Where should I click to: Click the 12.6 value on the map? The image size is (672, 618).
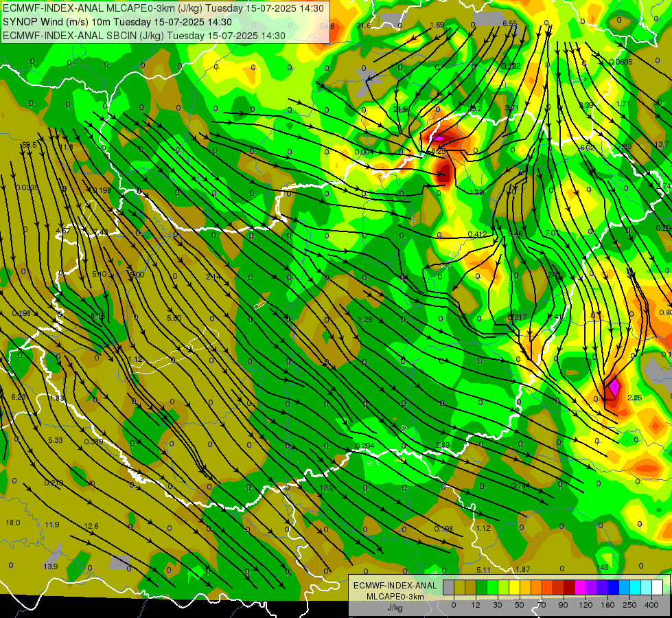pos(91,526)
